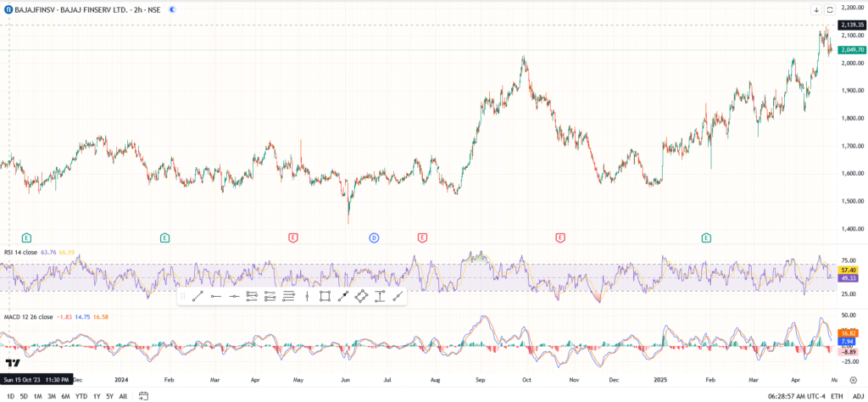
Task: Toggle ADJ adjusted data setting
Action: (858, 395)
